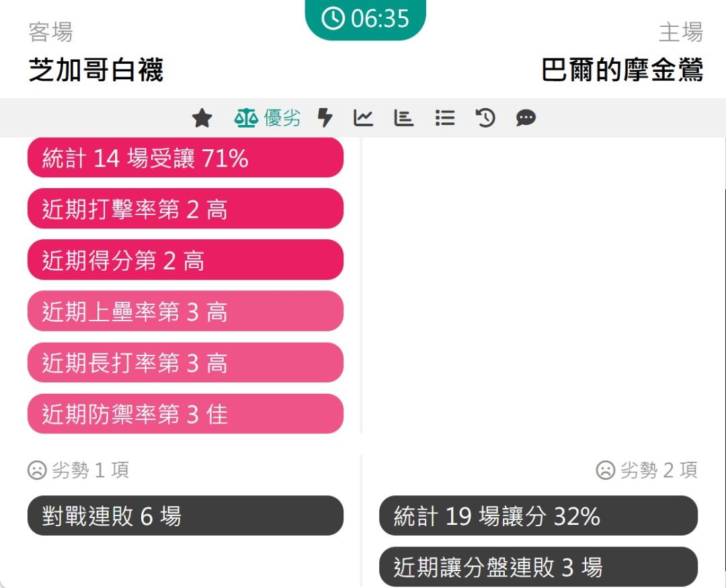Tap the 統計 19 場讓分 32% pill
The height and width of the screenshot is (588, 726).
click(x=538, y=516)
